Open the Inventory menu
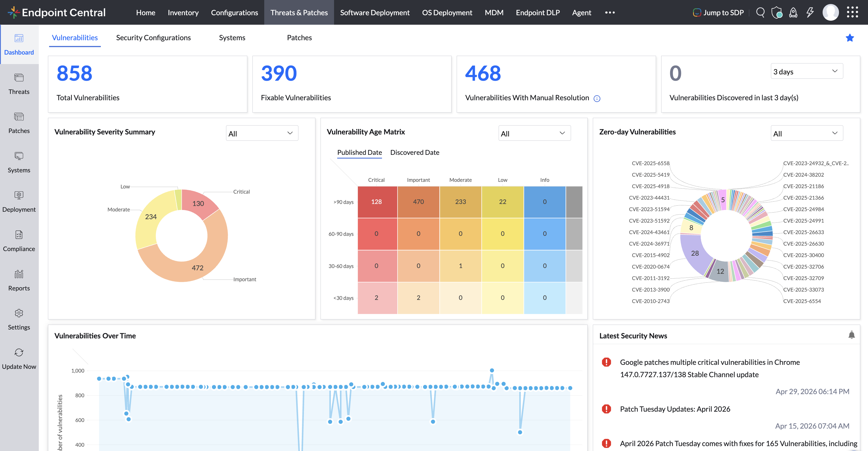This screenshot has width=868, height=451. [x=183, y=12]
